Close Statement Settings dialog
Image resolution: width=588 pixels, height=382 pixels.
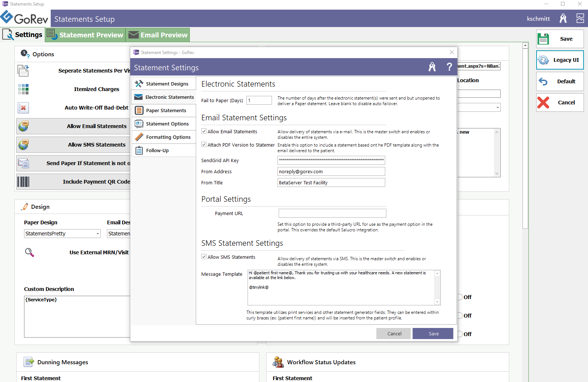pos(451,52)
